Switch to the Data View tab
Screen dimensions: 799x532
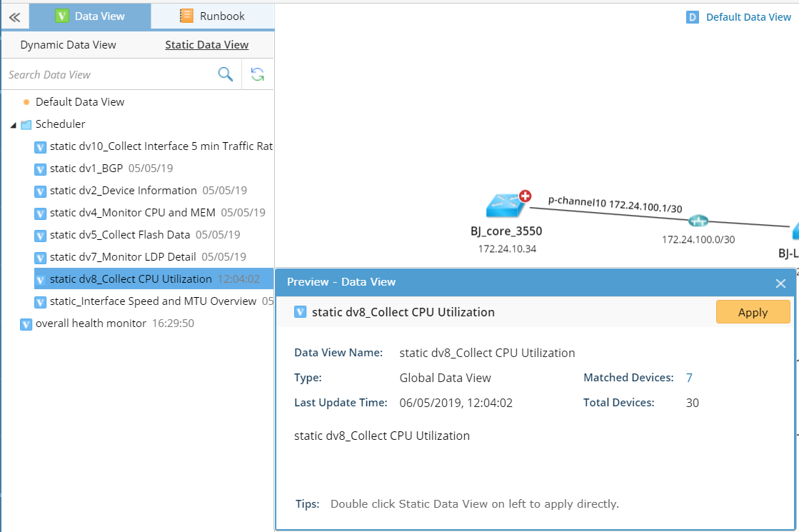tap(90, 16)
